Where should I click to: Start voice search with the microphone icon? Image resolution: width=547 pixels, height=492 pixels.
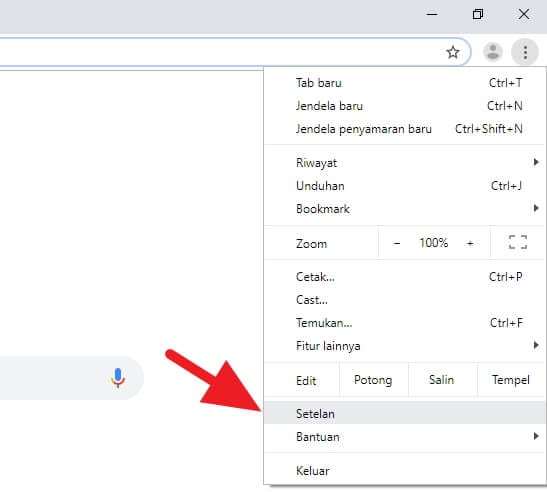pos(118,378)
